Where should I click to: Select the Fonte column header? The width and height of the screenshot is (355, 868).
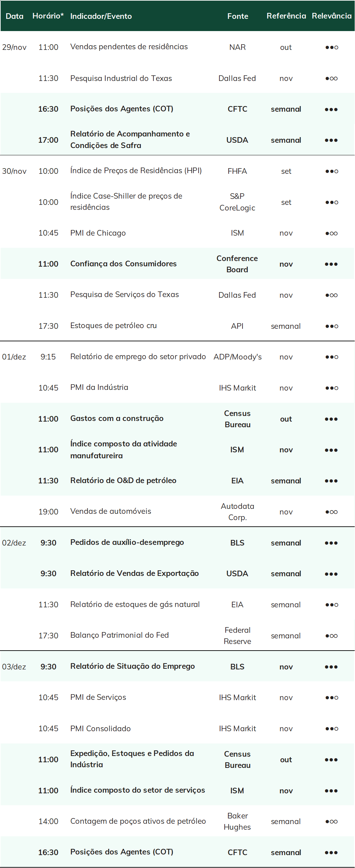tap(238, 16)
